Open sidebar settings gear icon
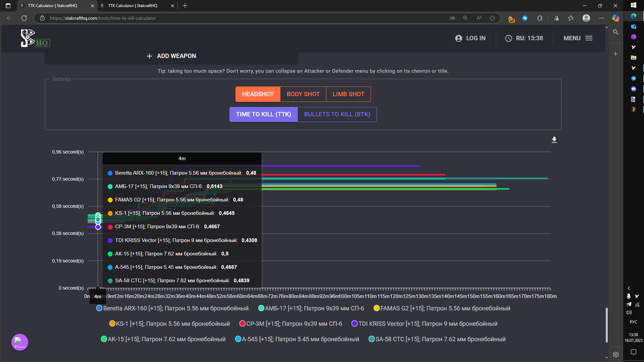 (616, 355)
